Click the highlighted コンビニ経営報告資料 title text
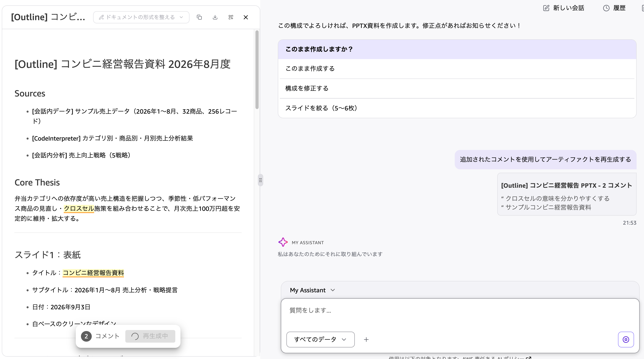This screenshot has width=644, height=359. coord(93,273)
